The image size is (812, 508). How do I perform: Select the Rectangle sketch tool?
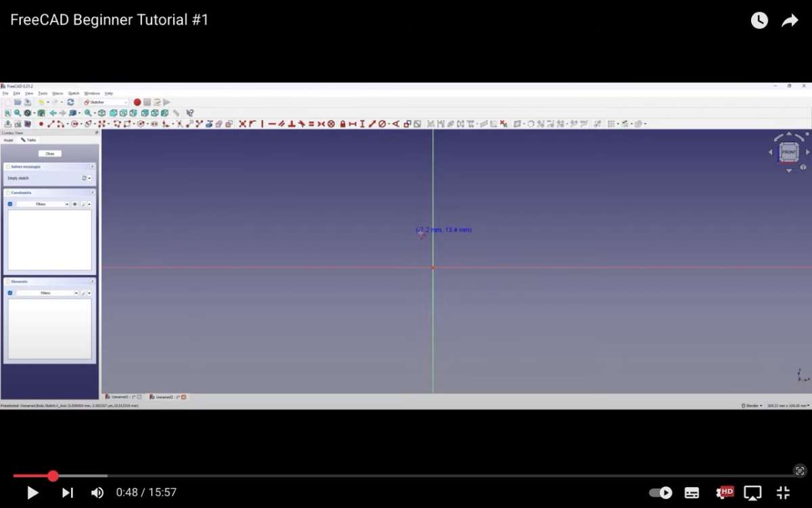pos(127,124)
